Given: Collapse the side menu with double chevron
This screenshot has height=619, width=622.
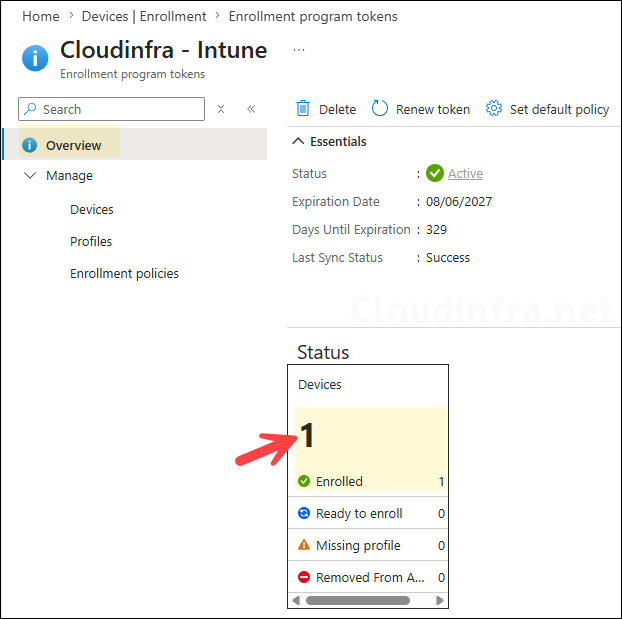Looking at the screenshot, I should (251, 109).
